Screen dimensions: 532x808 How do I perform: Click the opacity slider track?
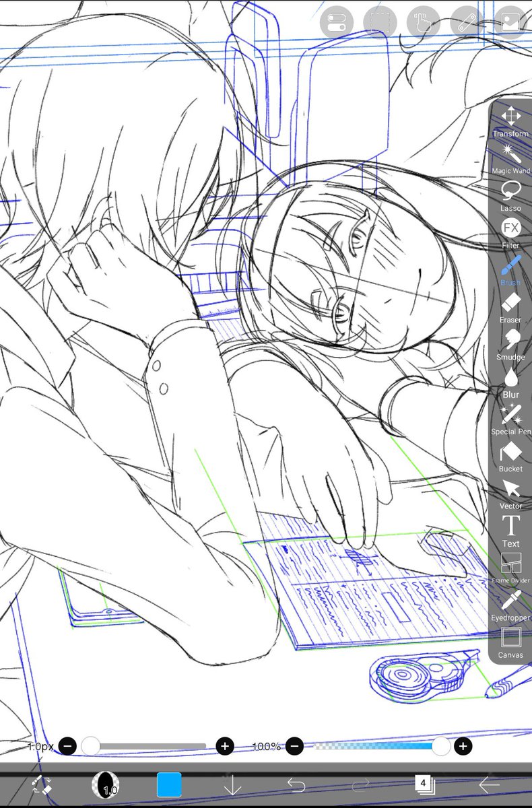tap(378, 746)
